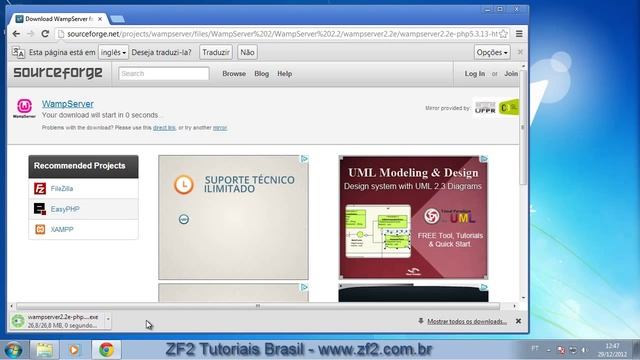The height and width of the screenshot is (360, 640).
Task: Click the mirror hyperlink
Action: [x=220, y=128]
